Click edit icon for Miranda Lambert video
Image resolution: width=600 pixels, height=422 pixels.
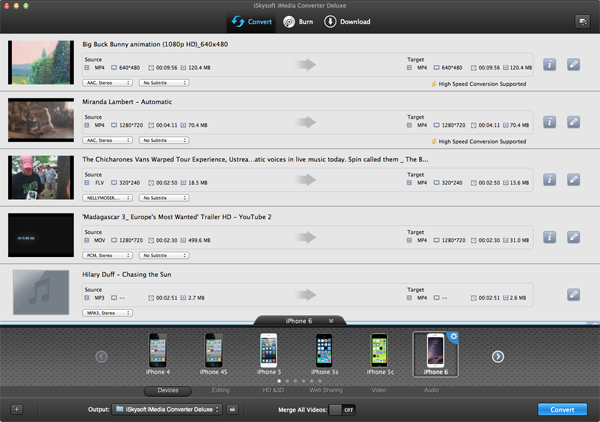click(x=573, y=122)
